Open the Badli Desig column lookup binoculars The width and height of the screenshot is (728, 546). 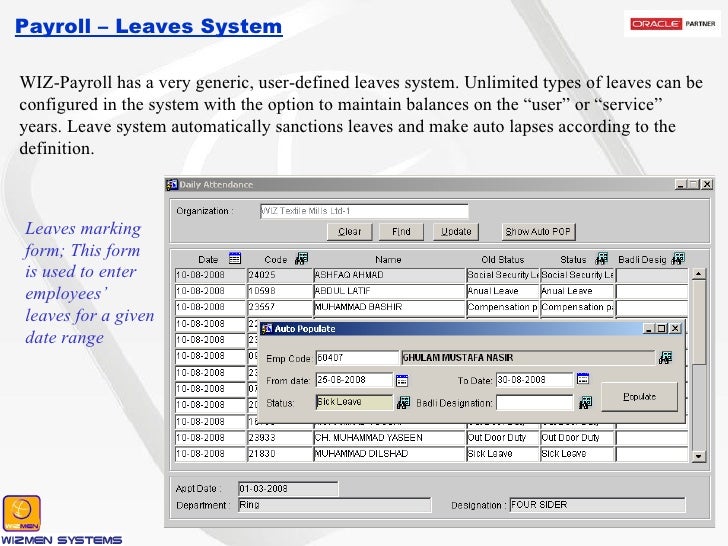[x=678, y=258]
